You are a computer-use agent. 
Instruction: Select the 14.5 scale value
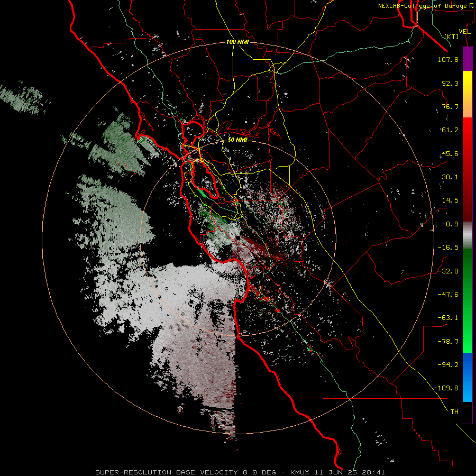click(x=450, y=200)
